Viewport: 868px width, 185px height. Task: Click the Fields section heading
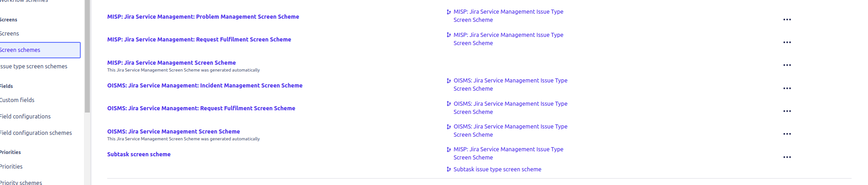6,86
